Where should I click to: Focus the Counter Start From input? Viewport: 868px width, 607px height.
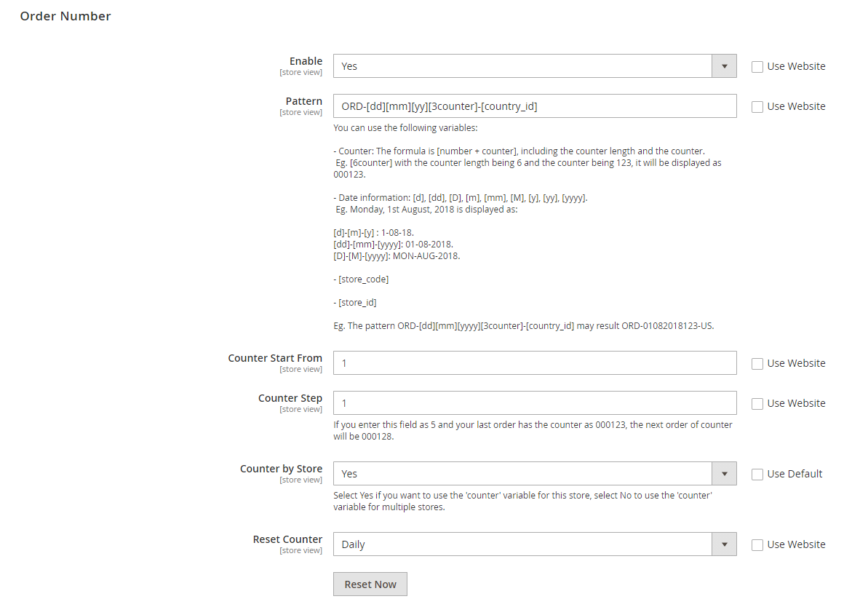click(534, 363)
